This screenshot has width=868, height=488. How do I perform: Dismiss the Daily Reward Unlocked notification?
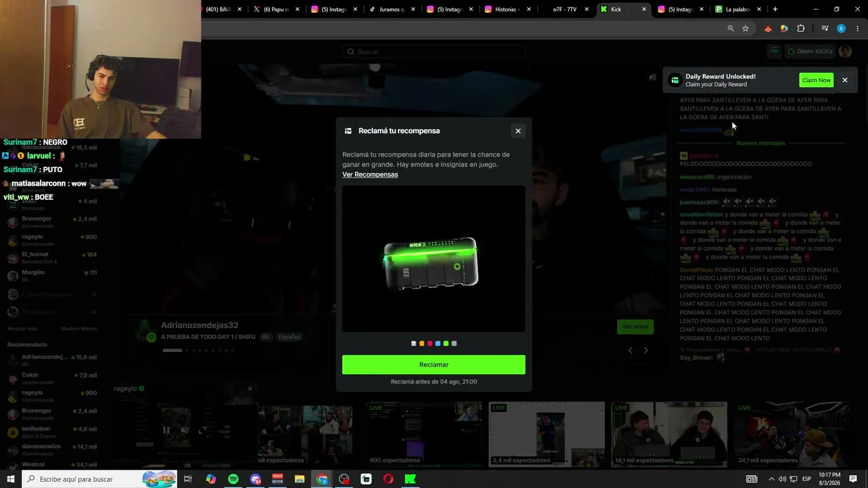845,80
